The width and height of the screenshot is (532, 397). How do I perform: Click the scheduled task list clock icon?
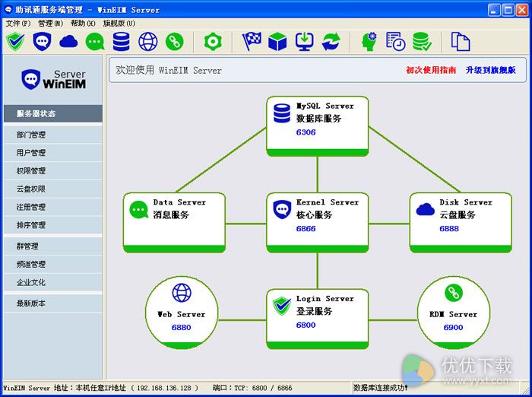click(x=396, y=41)
